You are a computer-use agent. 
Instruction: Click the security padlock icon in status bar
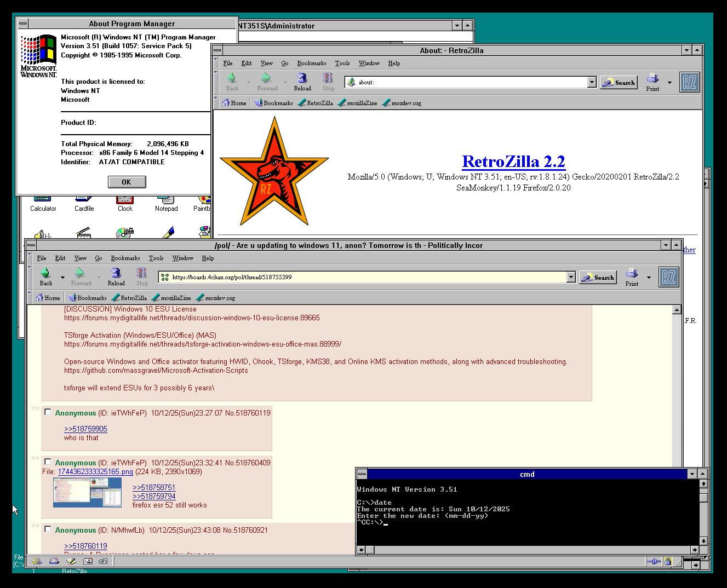(667, 561)
